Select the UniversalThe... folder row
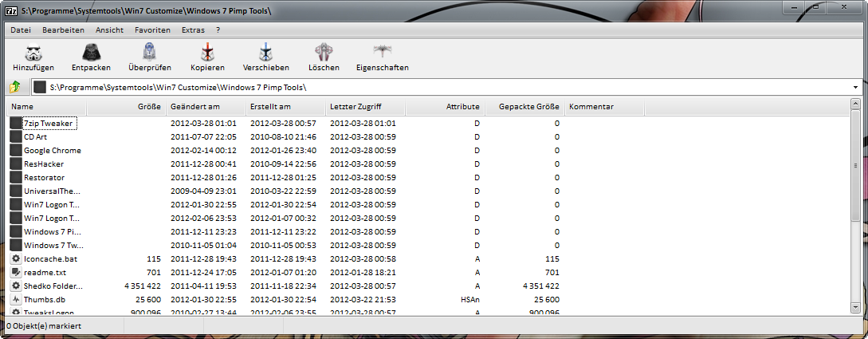 click(52, 191)
